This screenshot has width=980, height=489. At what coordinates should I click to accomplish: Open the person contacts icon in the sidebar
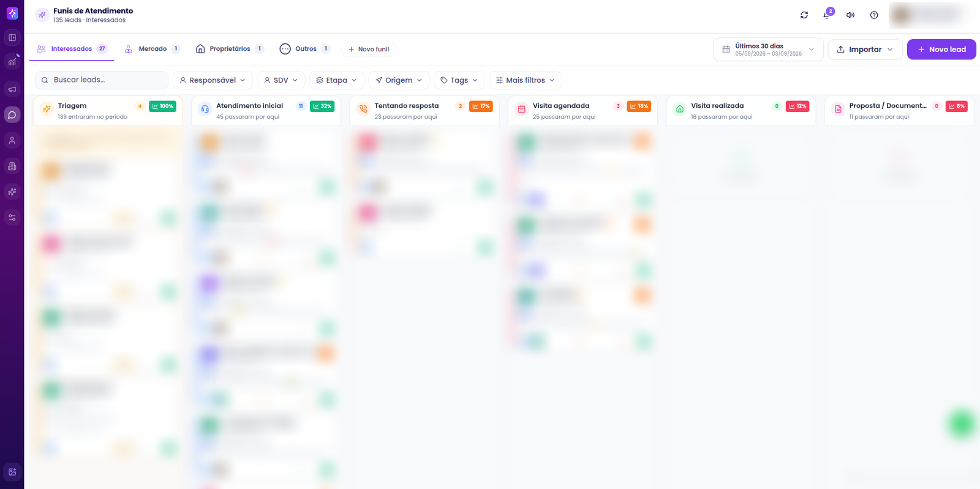12,141
